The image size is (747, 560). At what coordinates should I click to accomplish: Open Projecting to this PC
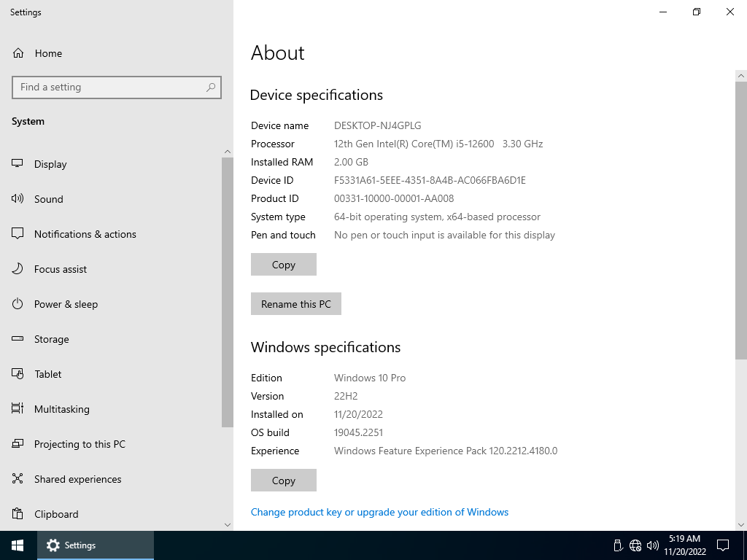point(80,444)
